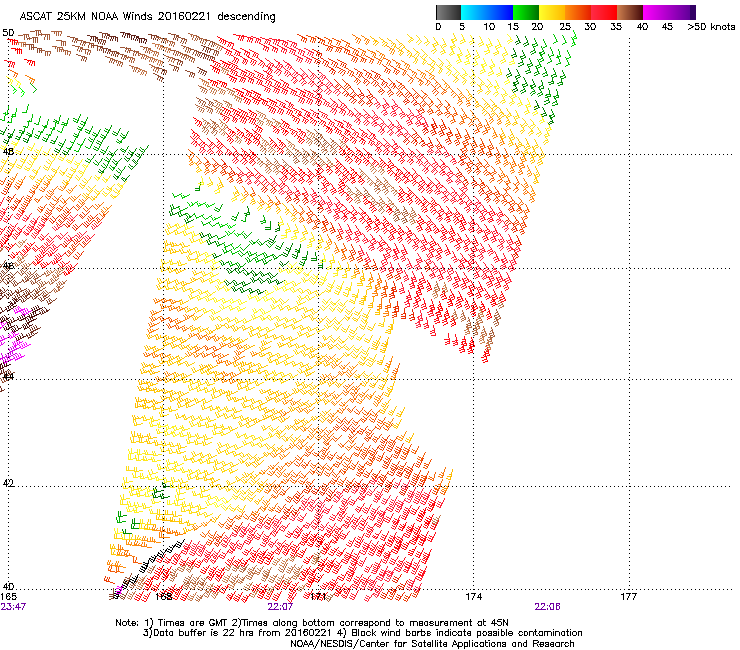
Task: Click the magenta 40-45 knots color bar segment
Action: click(656, 12)
